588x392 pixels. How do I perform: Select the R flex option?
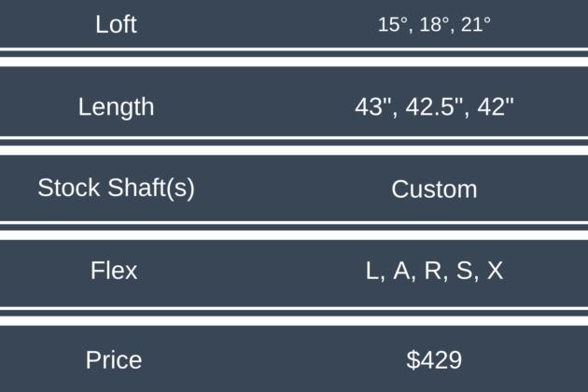point(433,271)
